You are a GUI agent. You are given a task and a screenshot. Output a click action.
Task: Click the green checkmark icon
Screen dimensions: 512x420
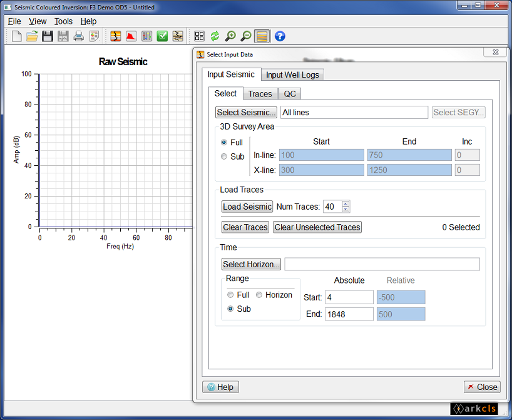click(x=162, y=36)
